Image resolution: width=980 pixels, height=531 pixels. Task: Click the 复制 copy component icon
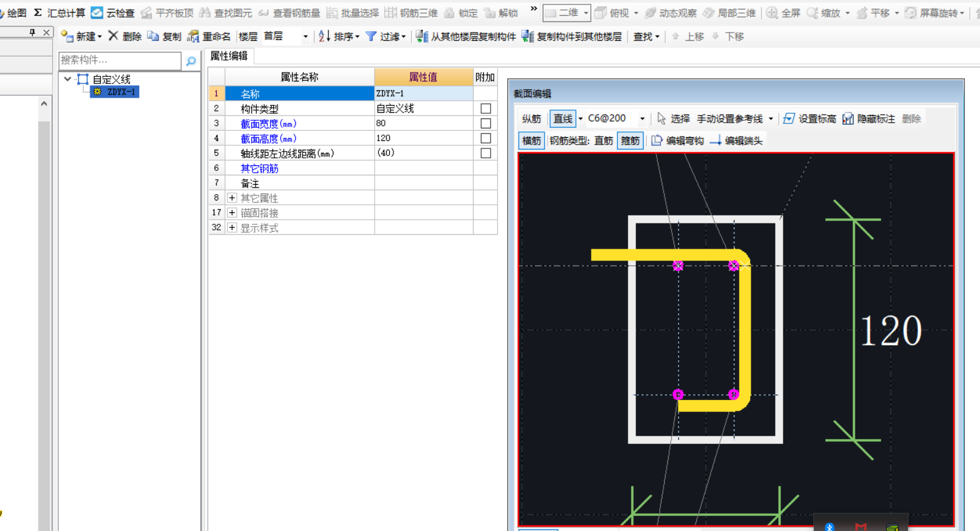point(153,36)
